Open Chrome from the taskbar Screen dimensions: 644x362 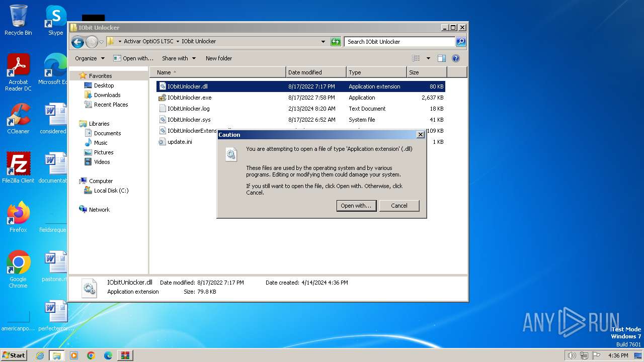(x=91, y=355)
